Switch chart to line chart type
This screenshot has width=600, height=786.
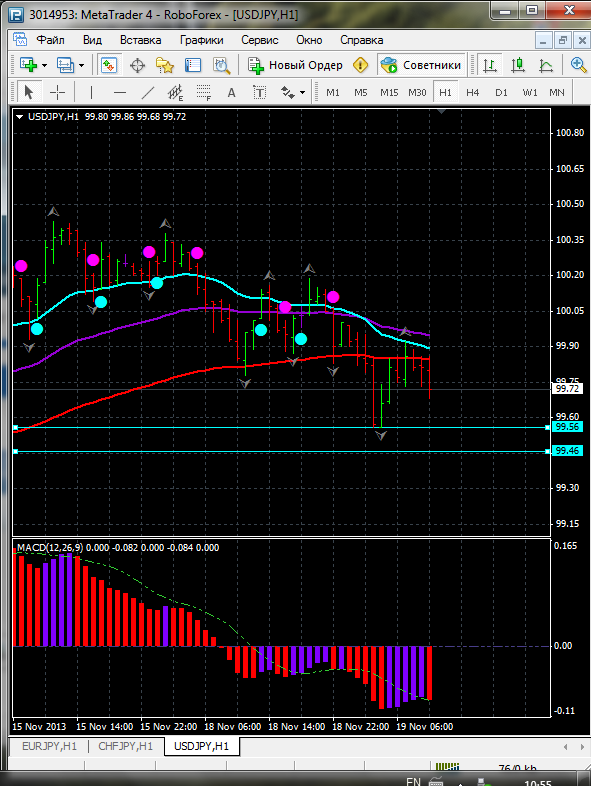[x=545, y=65]
